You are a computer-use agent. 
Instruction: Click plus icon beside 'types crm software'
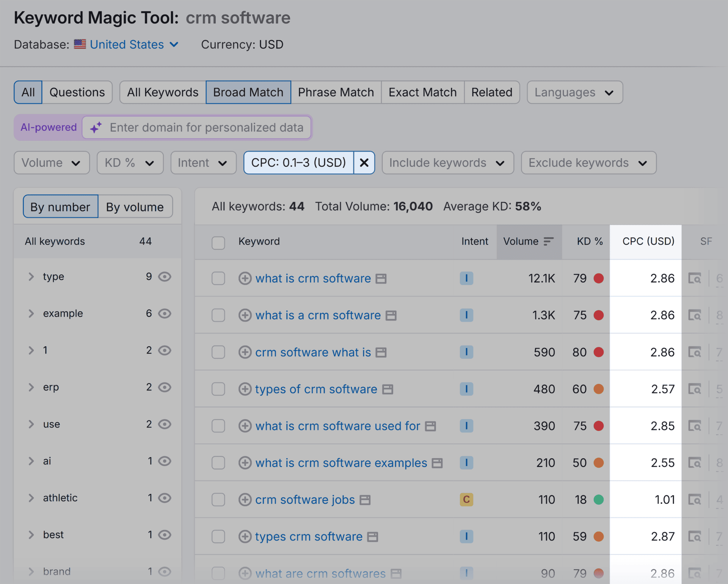pyautogui.click(x=245, y=537)
